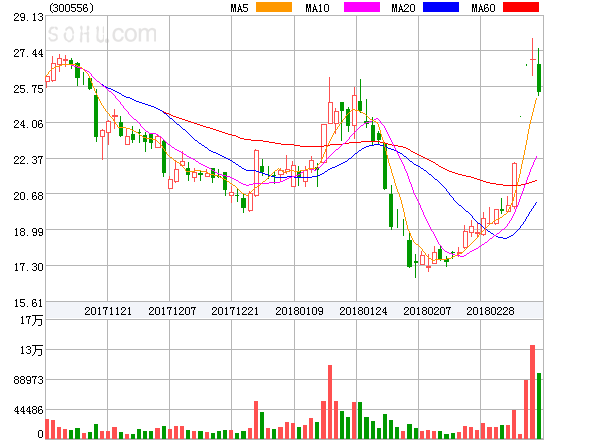The height and width of the screenshot is (440, 600).
Task: Click the 20171121 date label
Action: click(108, 311)
